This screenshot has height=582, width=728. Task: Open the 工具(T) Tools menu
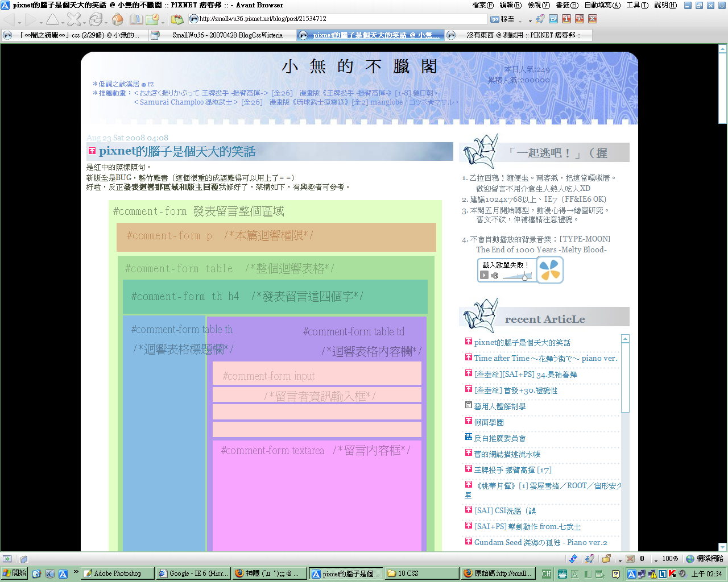click(x=638, y=5)
